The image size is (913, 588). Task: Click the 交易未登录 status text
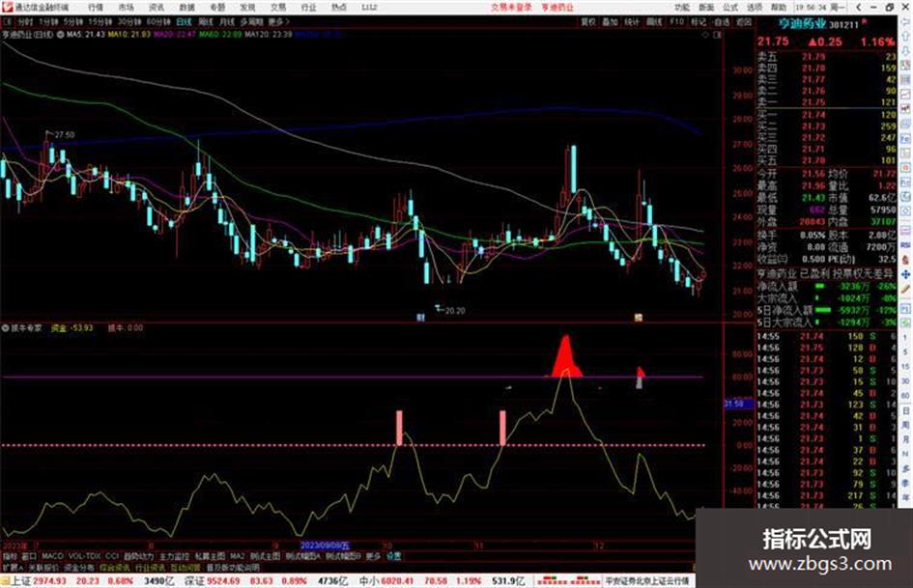pyautogui.click(x=511, y=8)
